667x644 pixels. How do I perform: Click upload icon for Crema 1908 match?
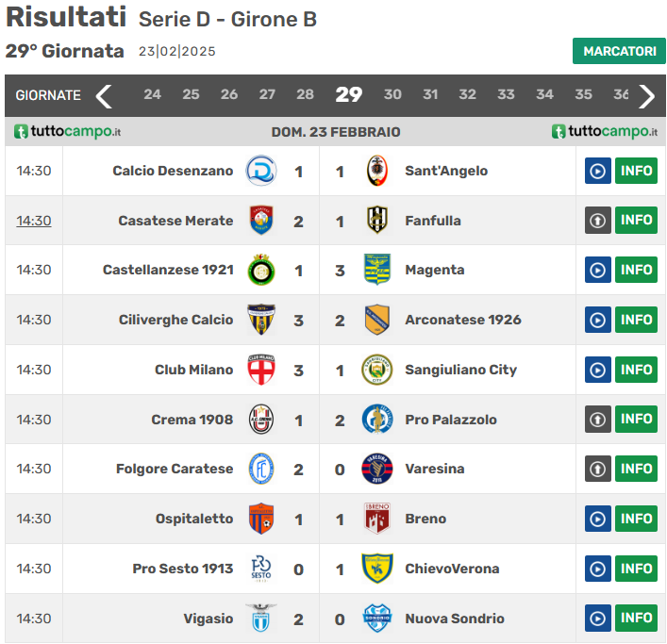tap(597, 420)
